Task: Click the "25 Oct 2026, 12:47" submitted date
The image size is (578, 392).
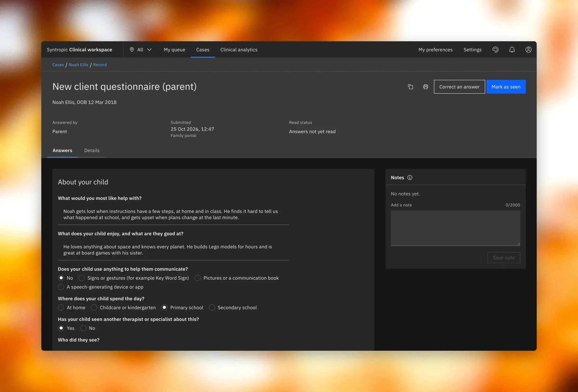Action: pos(192,129)
